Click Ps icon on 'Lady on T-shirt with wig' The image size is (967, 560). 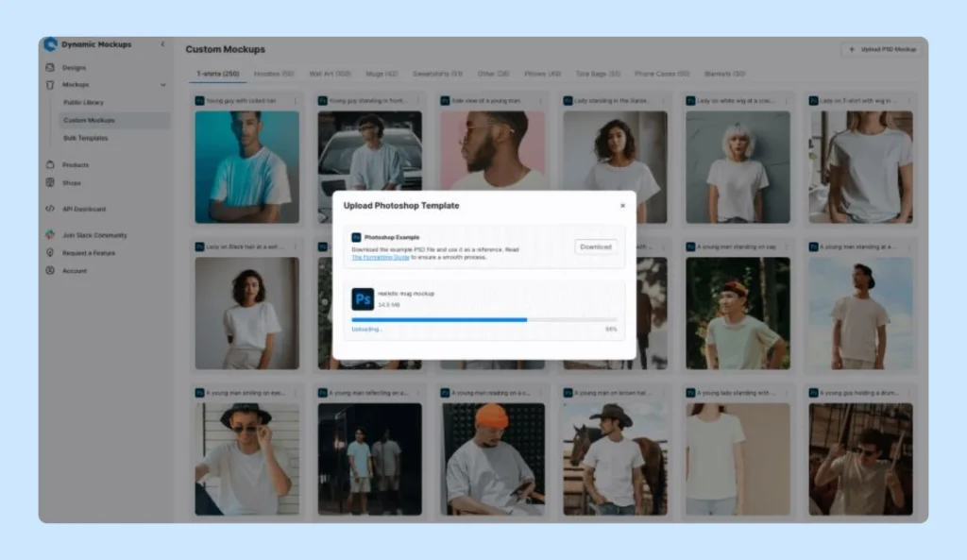813,100
